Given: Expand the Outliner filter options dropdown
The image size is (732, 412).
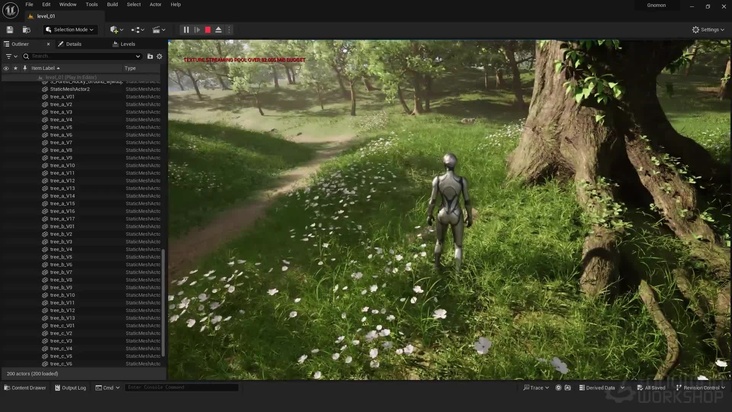Looking at the screenshot, I should tap(11, 57).
